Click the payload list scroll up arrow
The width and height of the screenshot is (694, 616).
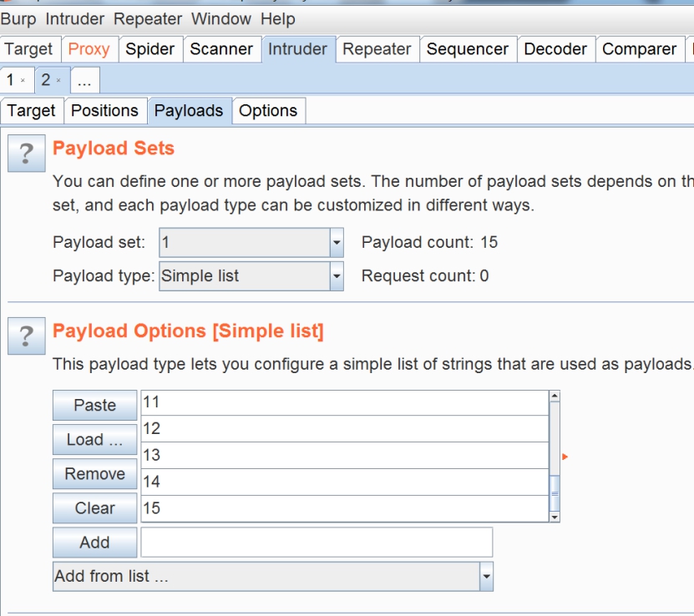tap(555, 396)
